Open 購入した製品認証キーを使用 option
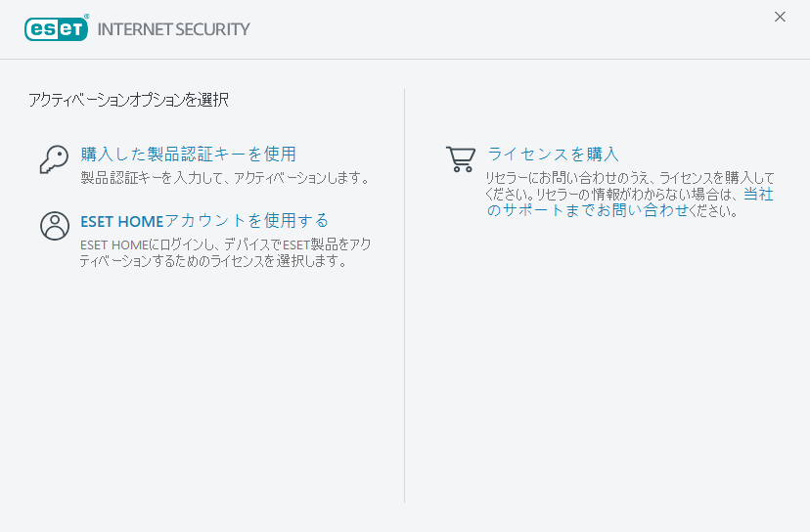 (188, 155)
